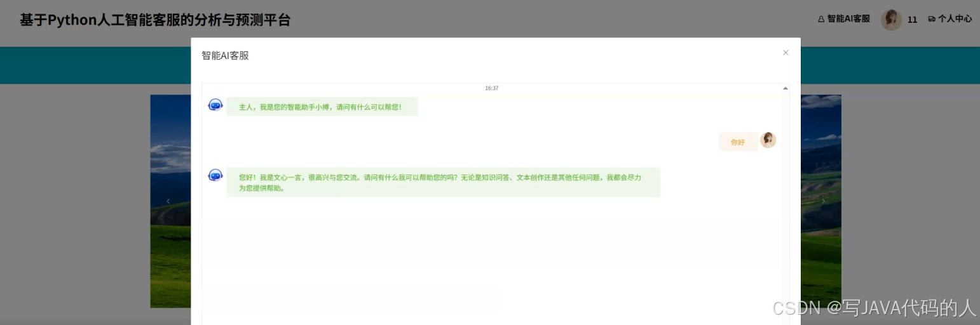The image size is (980, 325).
Task: Click username 11 in header
Action: coord(912,20)
